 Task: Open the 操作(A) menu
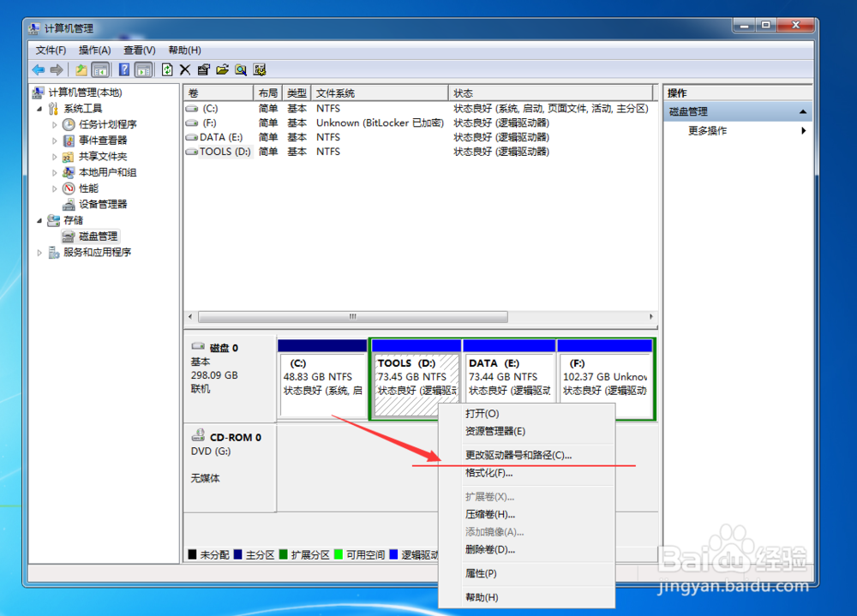coord(94,51)
